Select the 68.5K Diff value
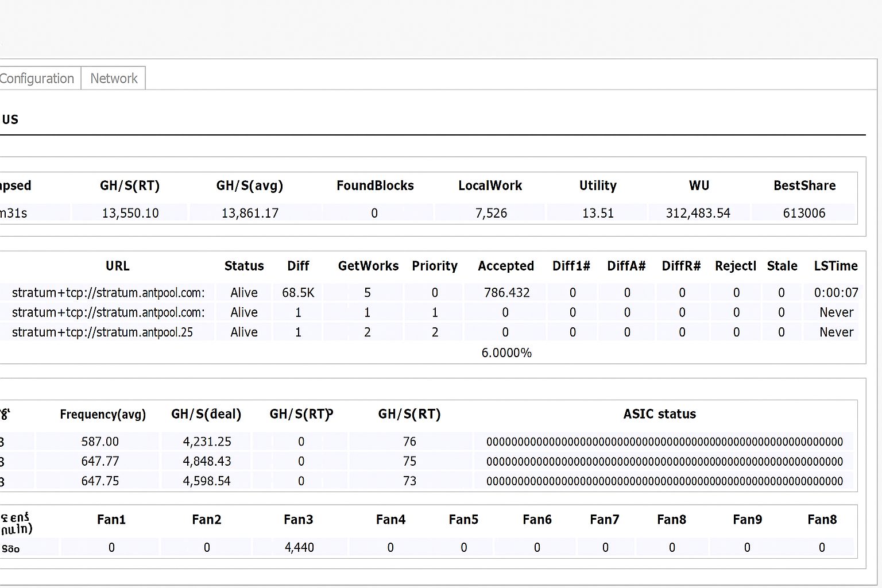The height and width of the screenshot is (588, 882). [298, 293]
